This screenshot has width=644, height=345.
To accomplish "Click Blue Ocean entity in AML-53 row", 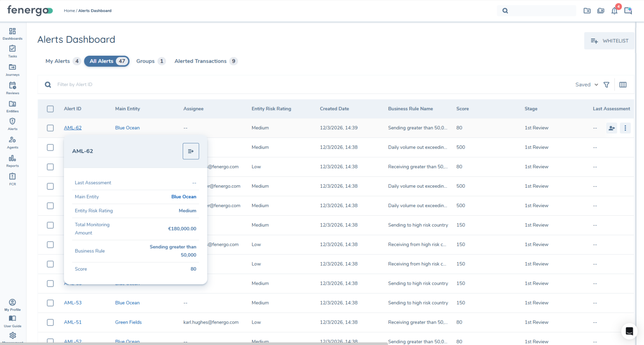I will coord(127,303).
